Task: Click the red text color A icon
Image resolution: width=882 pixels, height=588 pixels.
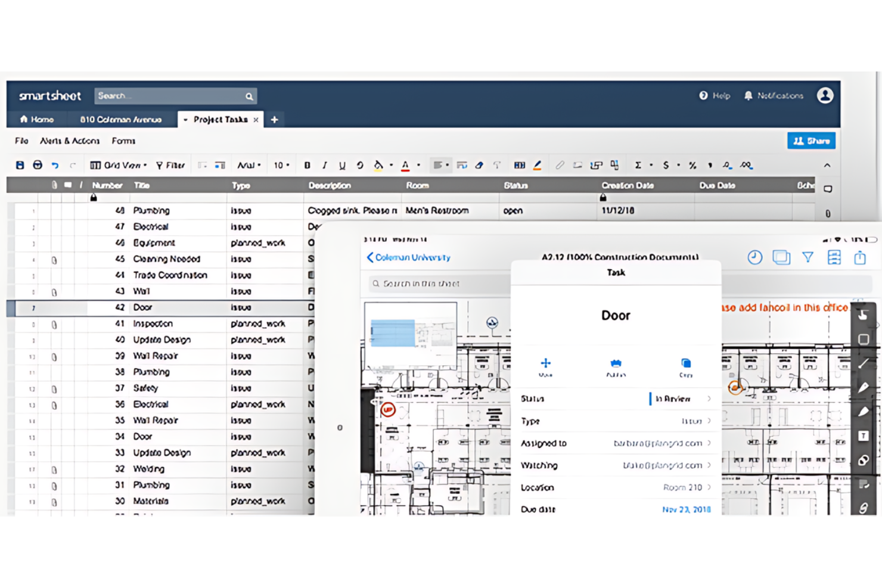Action: click(405, 166)
